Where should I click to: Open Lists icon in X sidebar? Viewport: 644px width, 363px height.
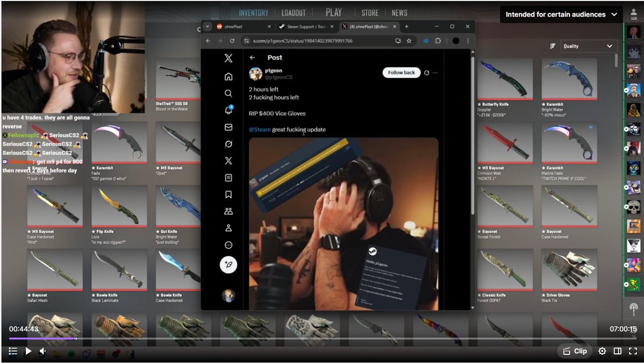point(228,177)
